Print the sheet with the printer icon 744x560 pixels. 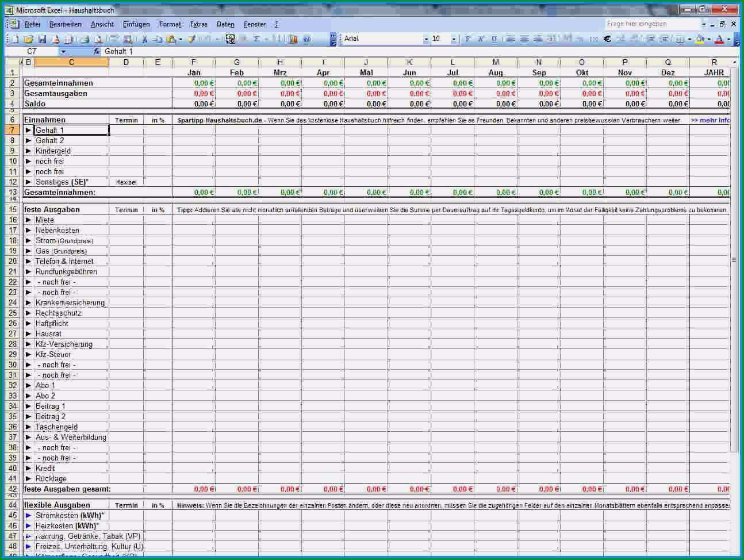click(84, 39)
